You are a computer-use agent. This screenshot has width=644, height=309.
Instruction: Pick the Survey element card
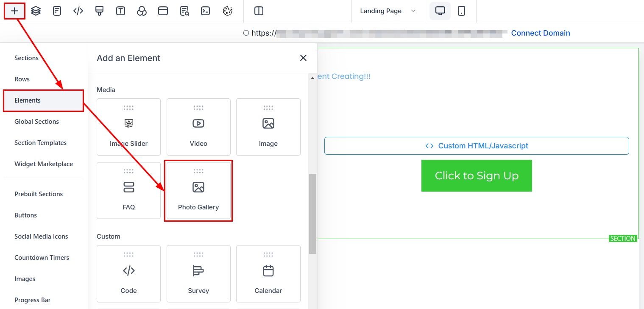click(x=198, y=274)
